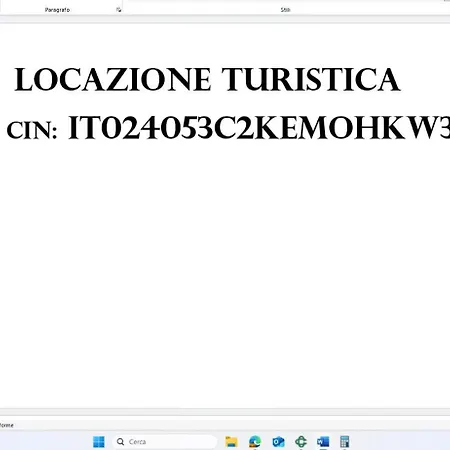Image resolution: width=450 pixels, height=450 pixels.
Task: Open Outlook from the taskbar
Action: pos(278,442)
